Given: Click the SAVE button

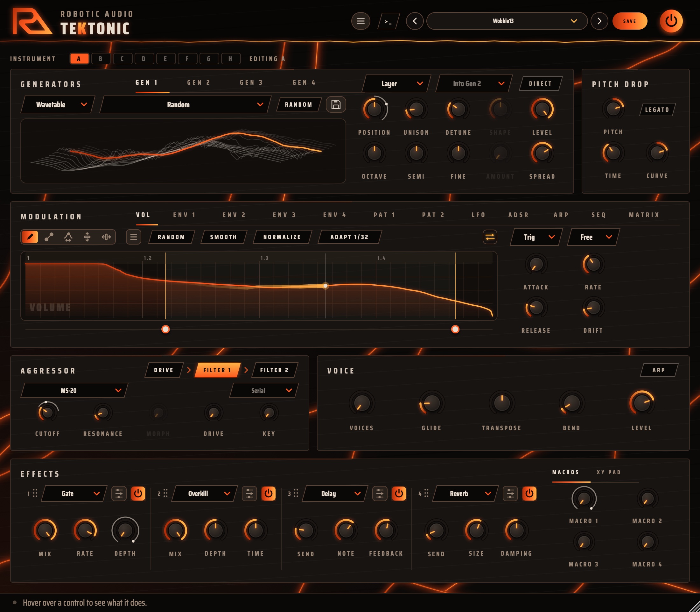Looking at the screenshot, I should point(630,21).
